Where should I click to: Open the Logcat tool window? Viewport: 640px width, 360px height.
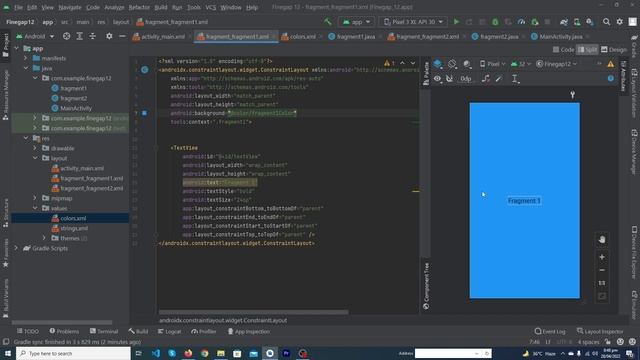pos(169,331)
